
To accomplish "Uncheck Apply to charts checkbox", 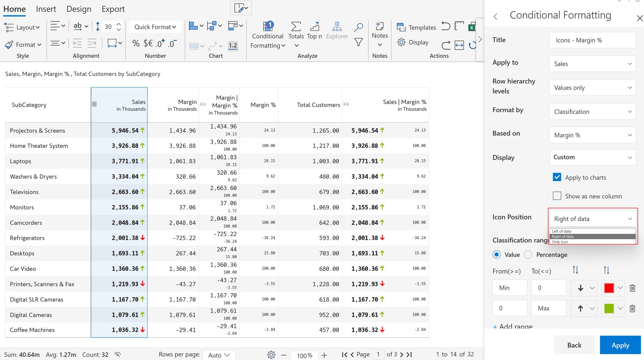I will [557, 177].
